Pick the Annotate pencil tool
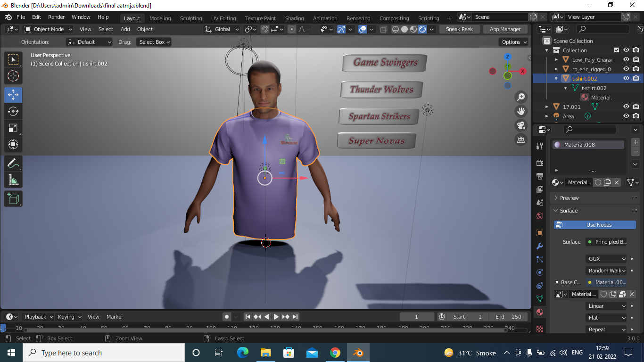Viewport: 644px width, 362px height. [x=13, y=164]
